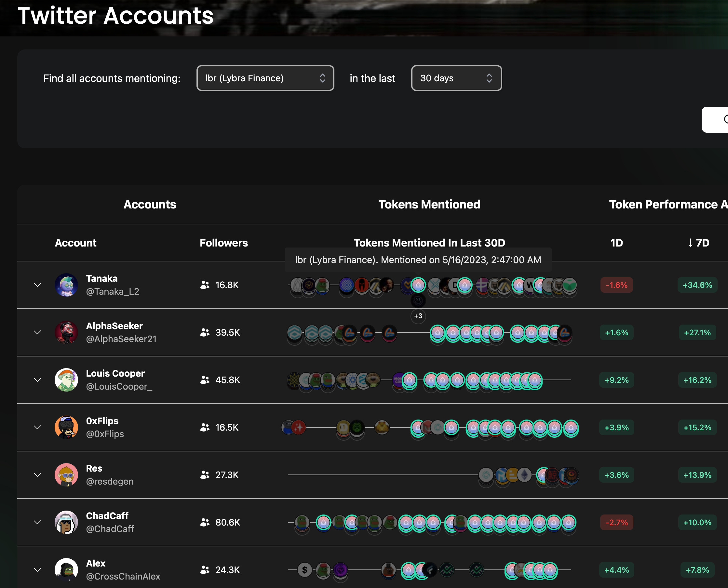
Task: Open the @AlphaSeeker21 handle link
Action: [121, 339]
